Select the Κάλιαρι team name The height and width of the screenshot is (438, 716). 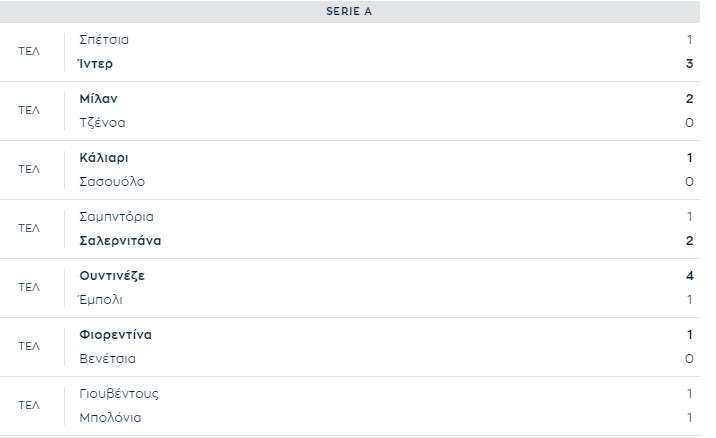tap(104, 158)
